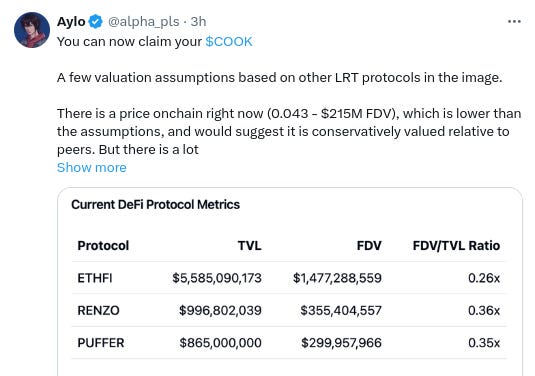
Task: Click the PUFFER TVL $865,000,000 value
Action: pyautogui.click(x=220, y=343)
